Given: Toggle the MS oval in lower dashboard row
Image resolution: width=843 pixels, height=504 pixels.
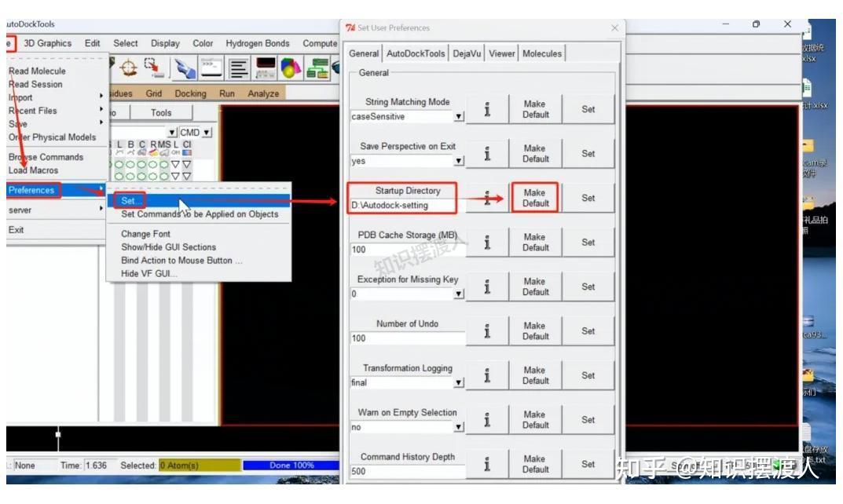Looking at the screenshot, I should pyautogui.click(x=164, y=176).
